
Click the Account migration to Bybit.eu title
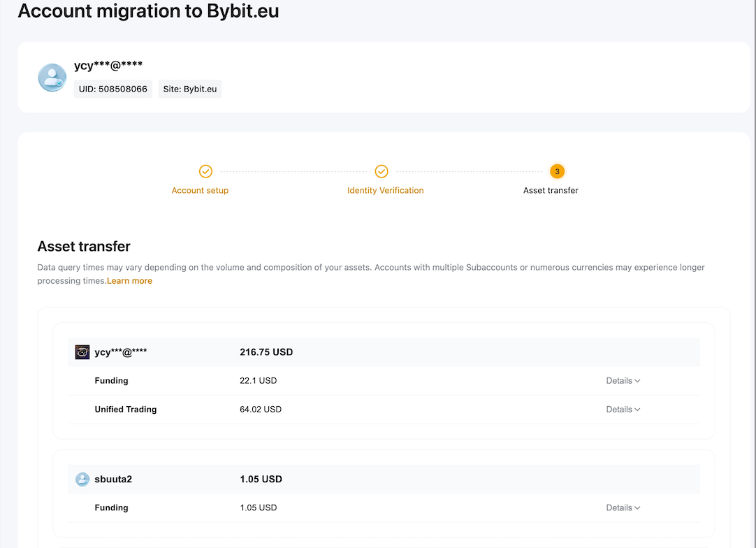coord(148,12)
